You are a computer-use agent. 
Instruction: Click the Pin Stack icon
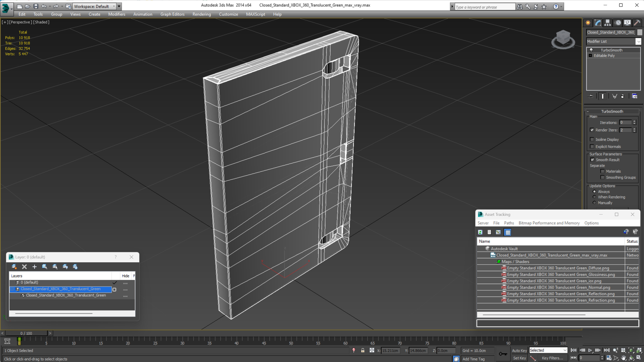tap(591, 96)
